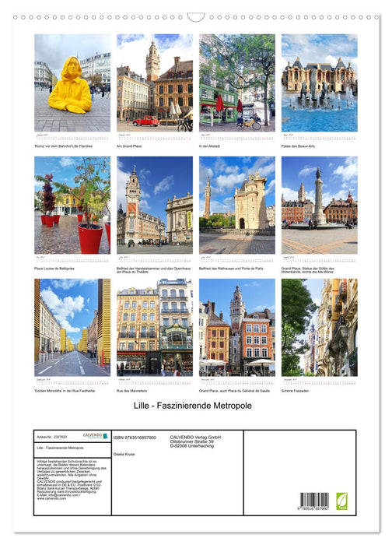Open the yellow 'Romy' statue photo

click(72, 83)
